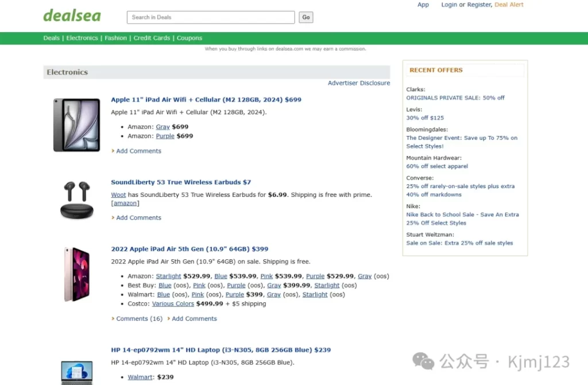Click Walmart Purple $399 link

pyautogui.click(x=235, y=295)
